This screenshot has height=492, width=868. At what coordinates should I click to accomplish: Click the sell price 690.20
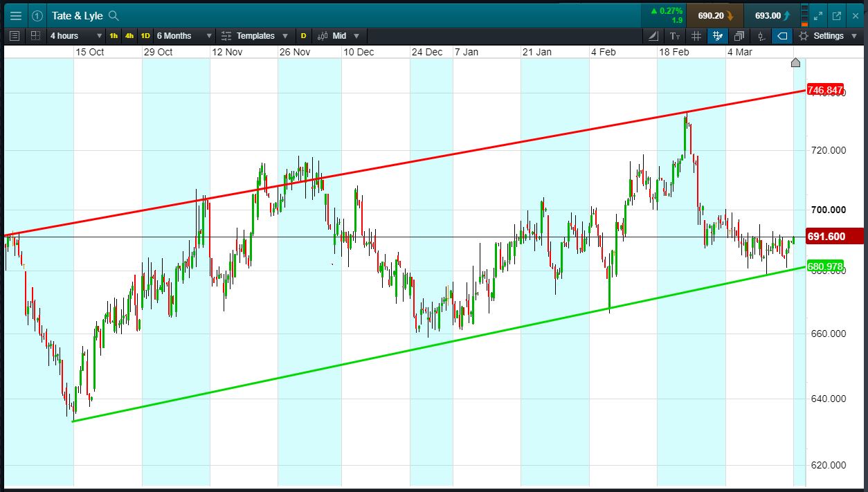point(715,15)
